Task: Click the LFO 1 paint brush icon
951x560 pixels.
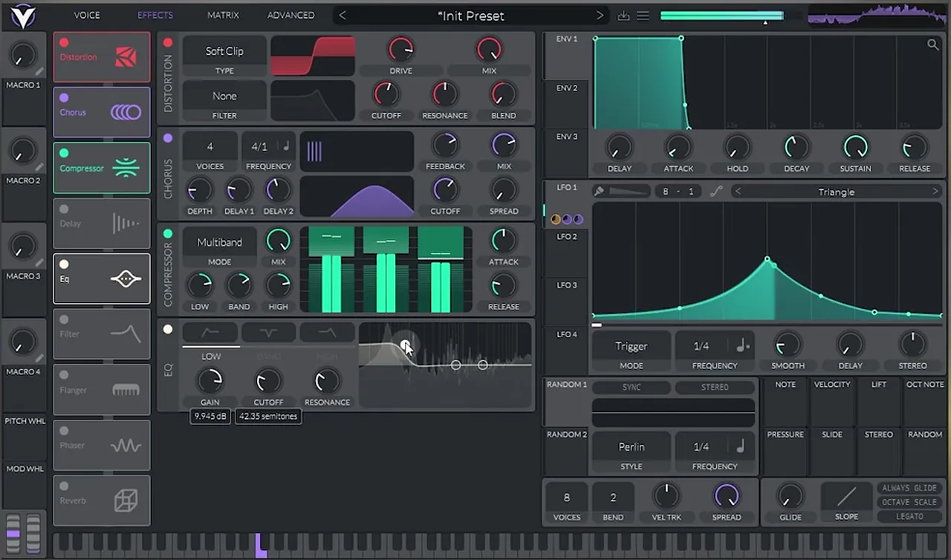Action: [599, 192]
